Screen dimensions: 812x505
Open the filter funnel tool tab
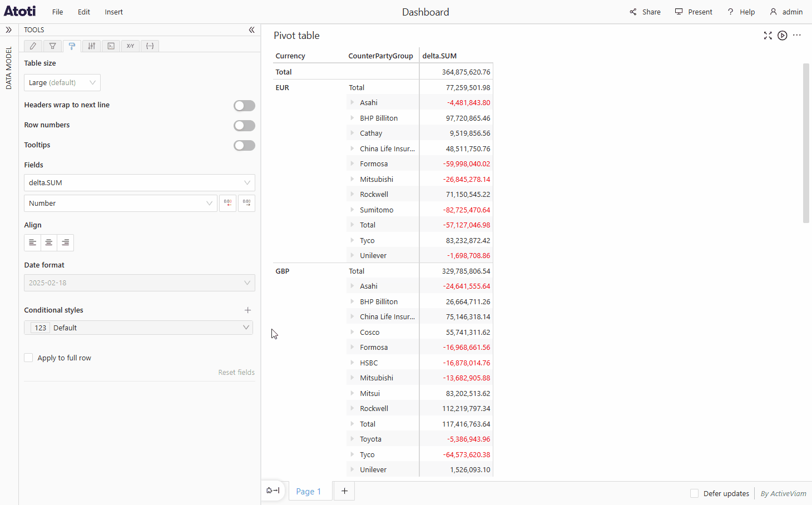[52, 46]
